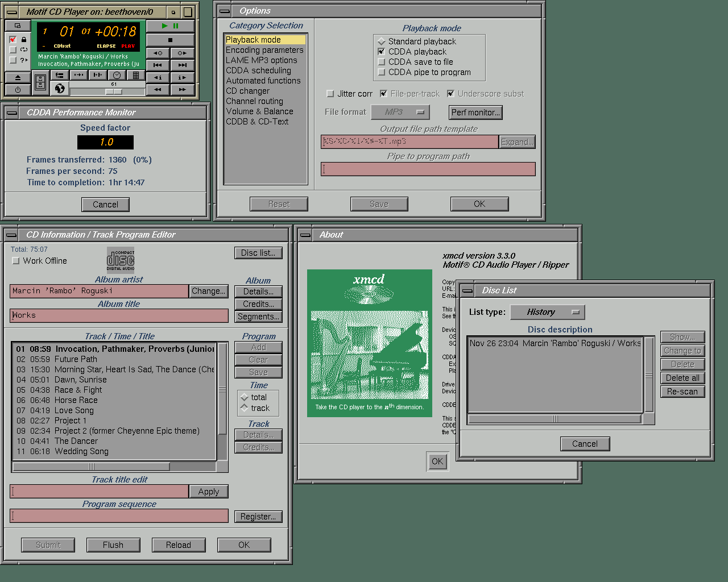
Task: Click the power/quit icon in CD player
Action: tap(18, 90)
